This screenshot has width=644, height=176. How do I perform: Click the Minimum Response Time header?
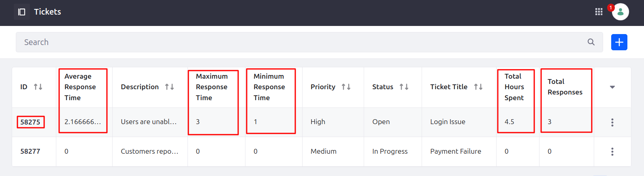(x=269, y=87)
